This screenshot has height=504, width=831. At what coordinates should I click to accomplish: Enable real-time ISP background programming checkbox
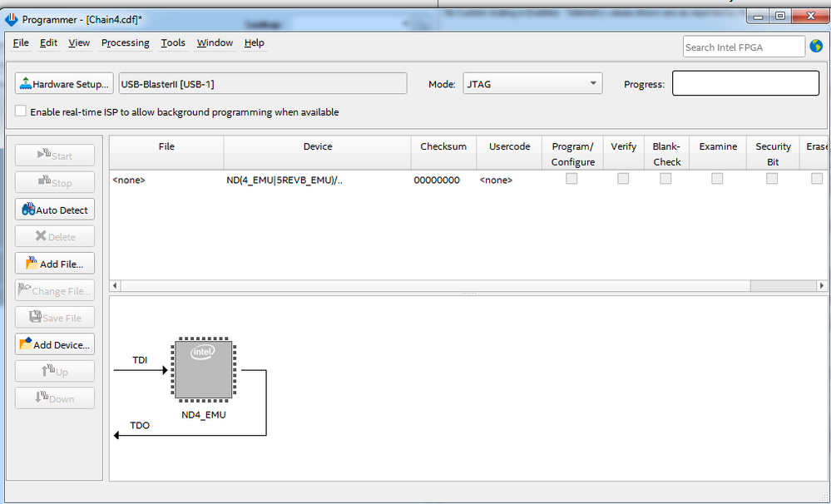[20, 111]
